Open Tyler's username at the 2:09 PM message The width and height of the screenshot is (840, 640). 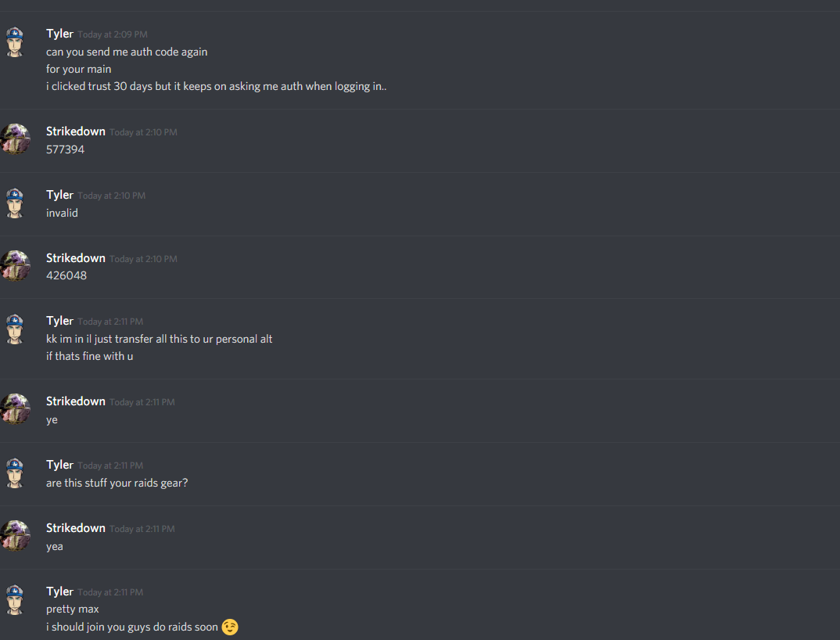pos(59,34)
